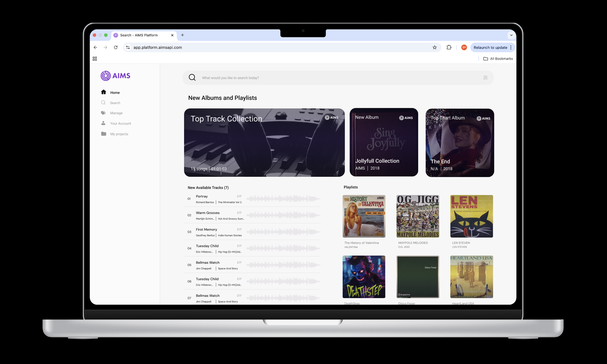This screenshot has width=607, height=364.
Task: Open a new browser tab
Action: coord(182,35)
